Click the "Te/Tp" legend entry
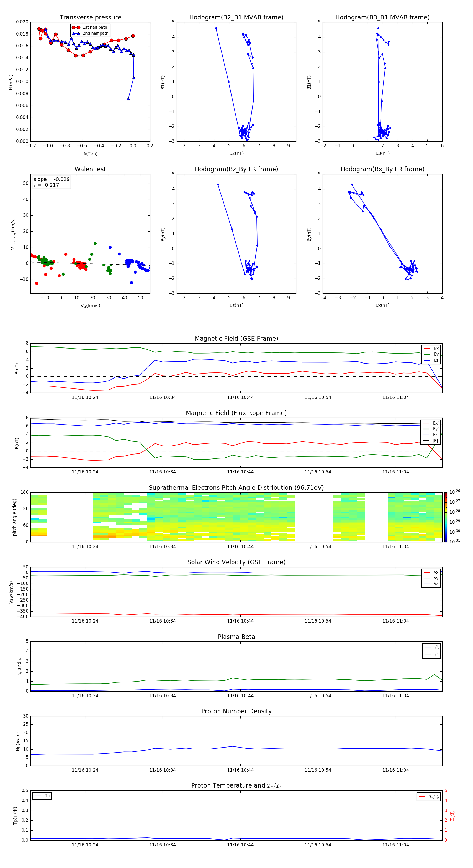The width and height of the screenshot is (473, 868). click(429, 796)
